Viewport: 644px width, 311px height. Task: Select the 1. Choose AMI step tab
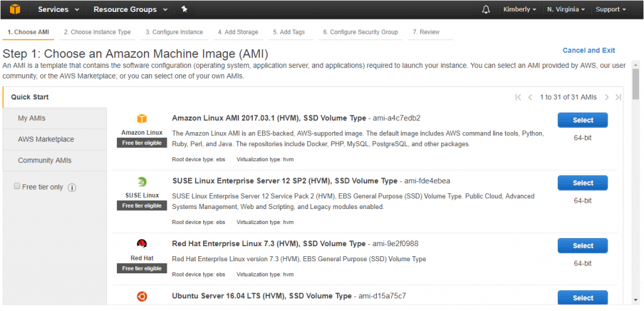coord(28,32)
